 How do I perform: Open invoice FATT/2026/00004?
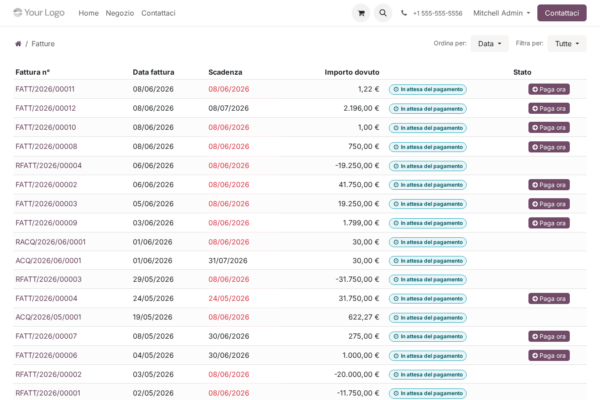(x=46, y=299)
